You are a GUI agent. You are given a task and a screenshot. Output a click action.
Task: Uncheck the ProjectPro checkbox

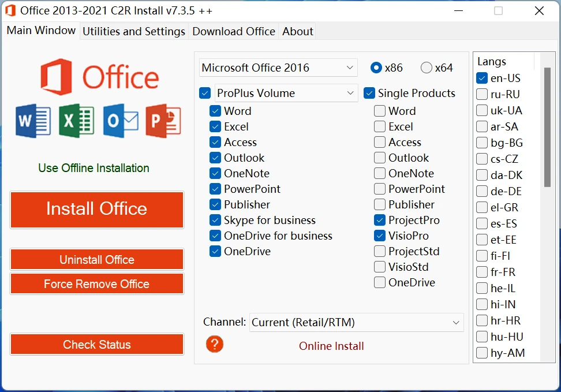coord(380,220)
